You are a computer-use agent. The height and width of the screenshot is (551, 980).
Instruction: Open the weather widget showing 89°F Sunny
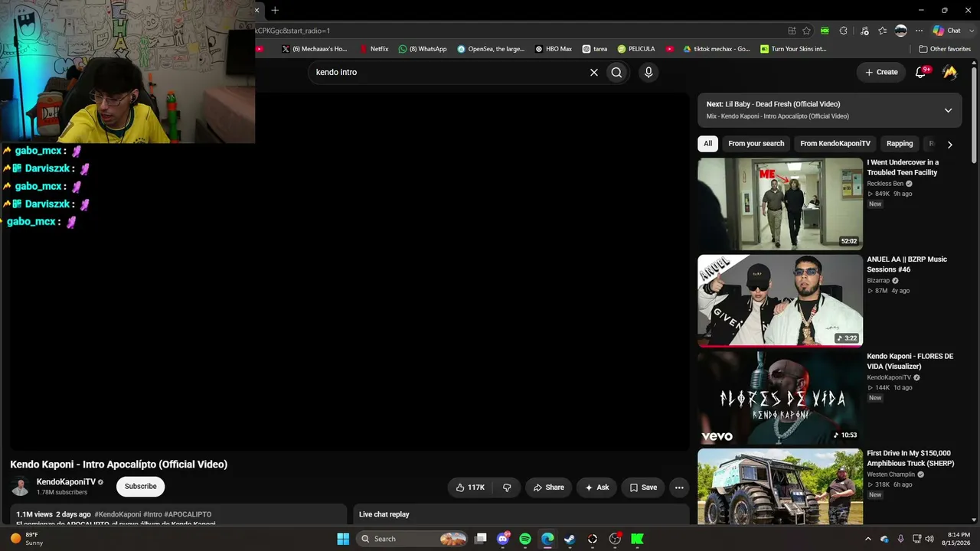[x=26, y=539]
